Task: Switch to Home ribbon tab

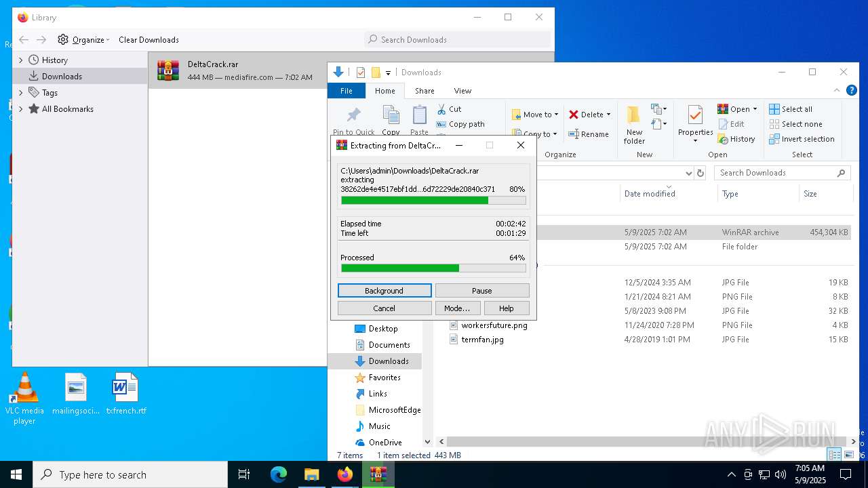Action: click(384, 91)
